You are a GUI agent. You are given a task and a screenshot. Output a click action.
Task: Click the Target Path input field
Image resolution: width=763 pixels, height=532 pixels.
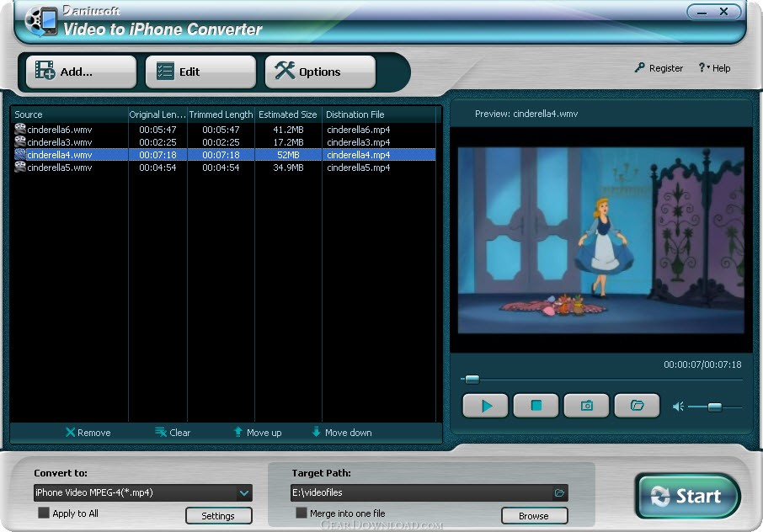pyautogui.click(x=430, y=492)
